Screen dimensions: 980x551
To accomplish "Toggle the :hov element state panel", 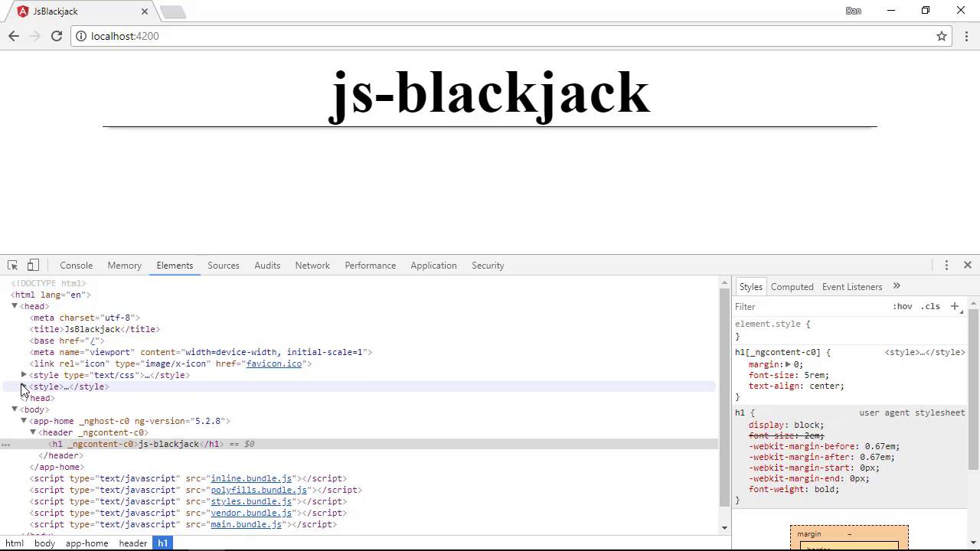I will (903, 306).
